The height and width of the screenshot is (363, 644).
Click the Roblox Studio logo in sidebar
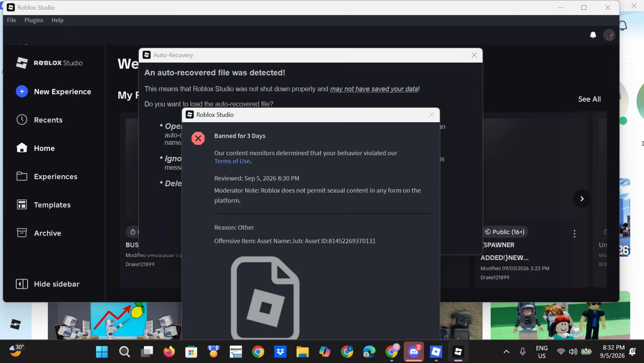click(49, 63)
